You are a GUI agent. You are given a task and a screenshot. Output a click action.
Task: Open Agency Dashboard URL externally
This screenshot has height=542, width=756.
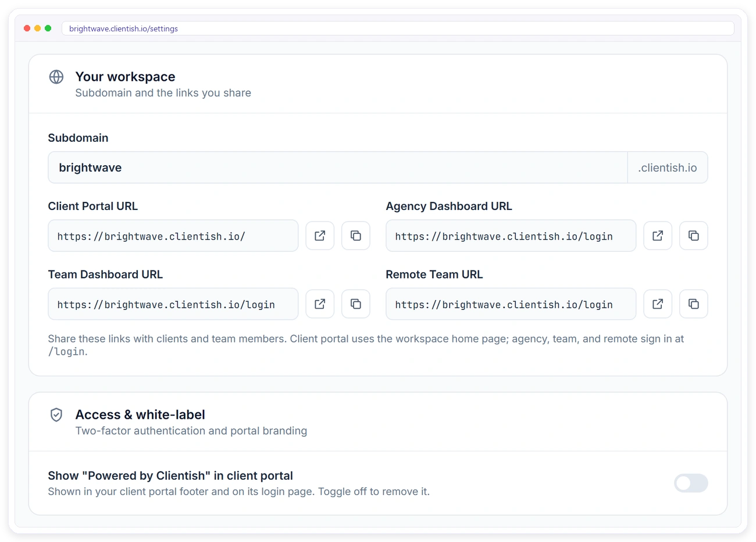pos(658,236)
